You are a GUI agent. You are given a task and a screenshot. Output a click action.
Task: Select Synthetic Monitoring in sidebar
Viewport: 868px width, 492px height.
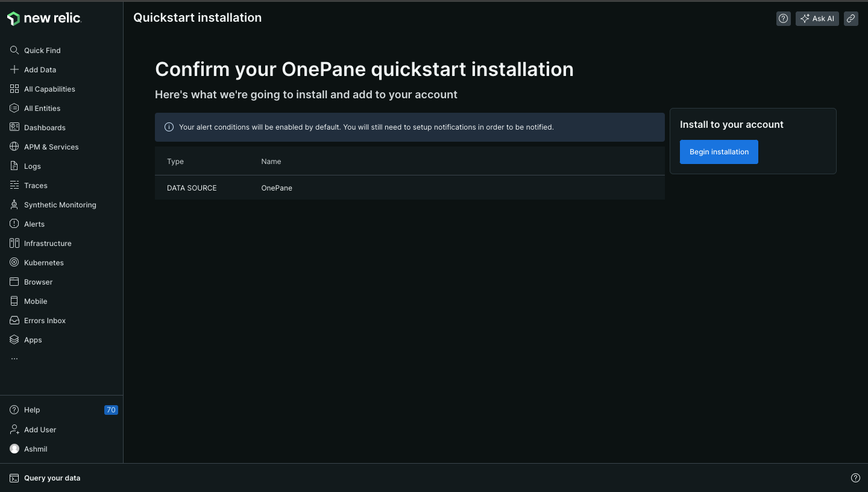pos(61,204)
